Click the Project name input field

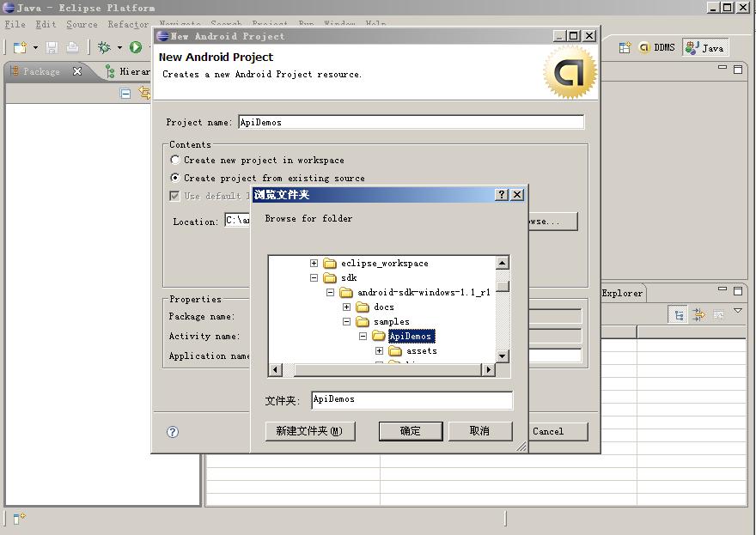[411, 123]
